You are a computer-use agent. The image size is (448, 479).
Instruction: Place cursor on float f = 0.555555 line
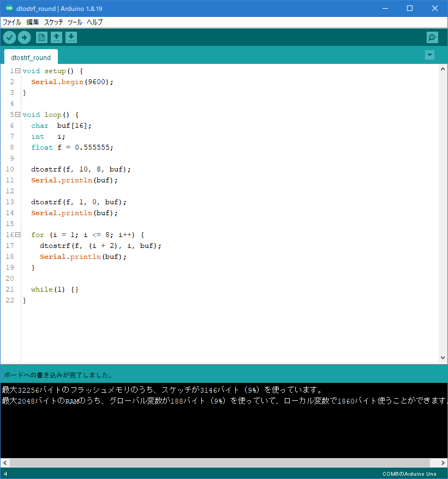73,147
